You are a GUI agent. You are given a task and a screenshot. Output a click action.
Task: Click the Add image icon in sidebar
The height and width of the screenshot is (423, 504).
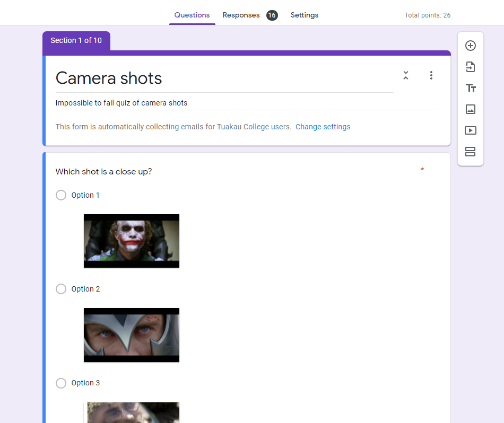(470, 109)
